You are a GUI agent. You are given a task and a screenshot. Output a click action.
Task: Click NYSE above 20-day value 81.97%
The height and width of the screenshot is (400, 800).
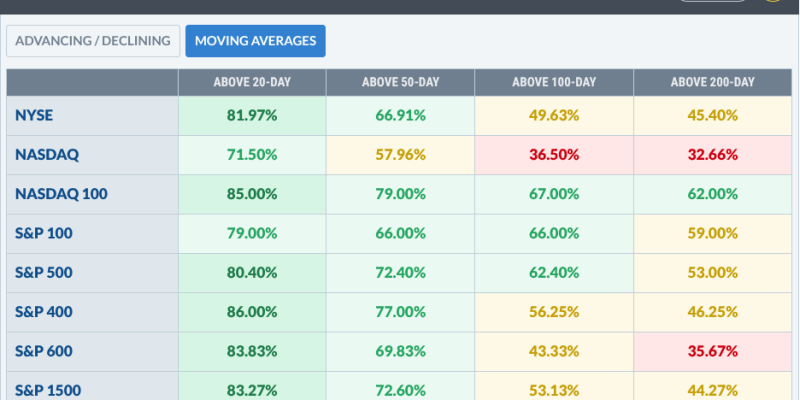tap(252, 116)
